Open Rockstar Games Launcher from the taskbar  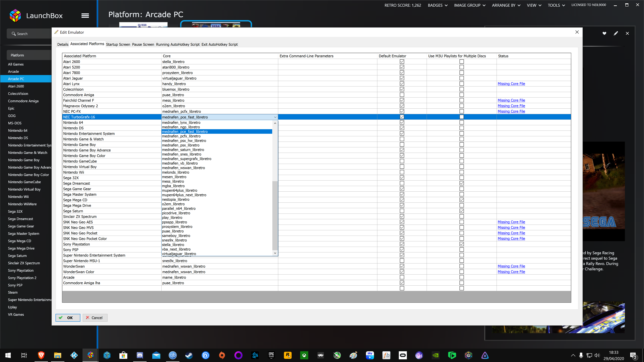[288, 355]
